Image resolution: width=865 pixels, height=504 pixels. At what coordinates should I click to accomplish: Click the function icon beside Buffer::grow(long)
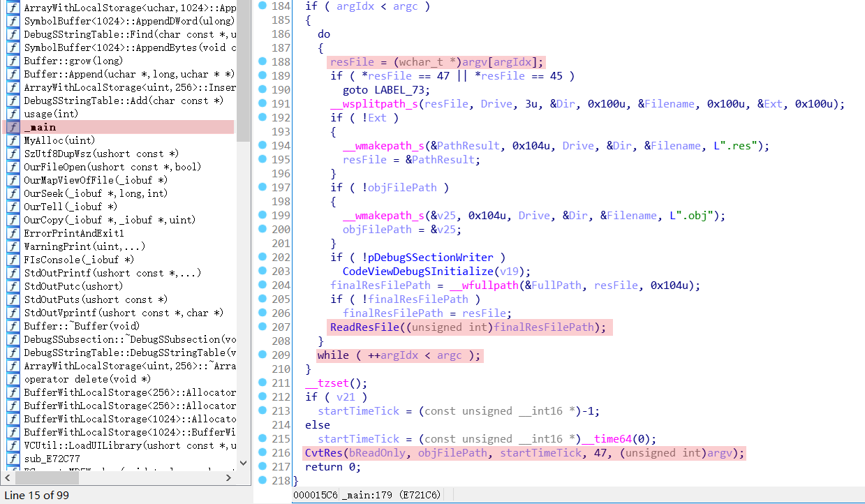[x=13, y=61]
